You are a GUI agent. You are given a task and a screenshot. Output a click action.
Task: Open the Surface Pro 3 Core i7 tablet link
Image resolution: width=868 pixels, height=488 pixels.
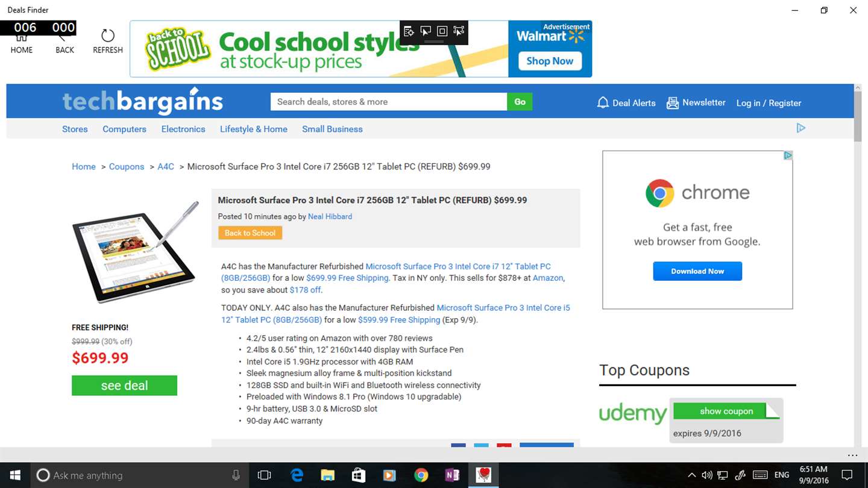[x=386, y=272]
